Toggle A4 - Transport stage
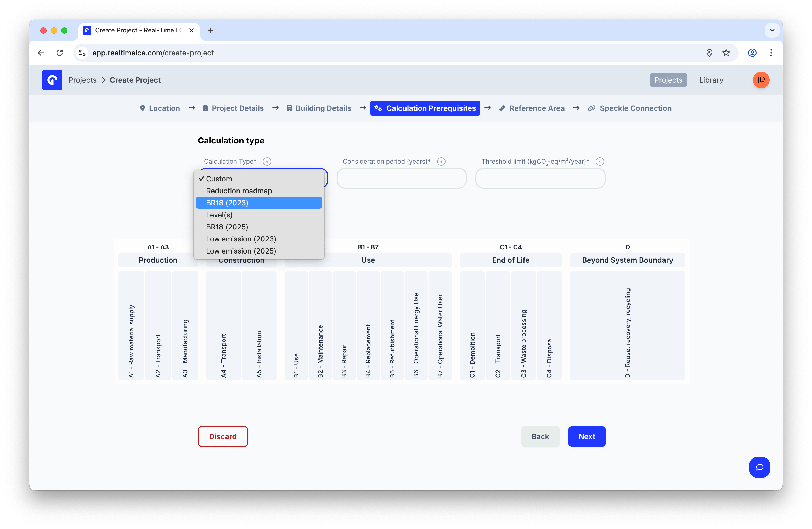The image size is (812, 529). pos(223,325)
